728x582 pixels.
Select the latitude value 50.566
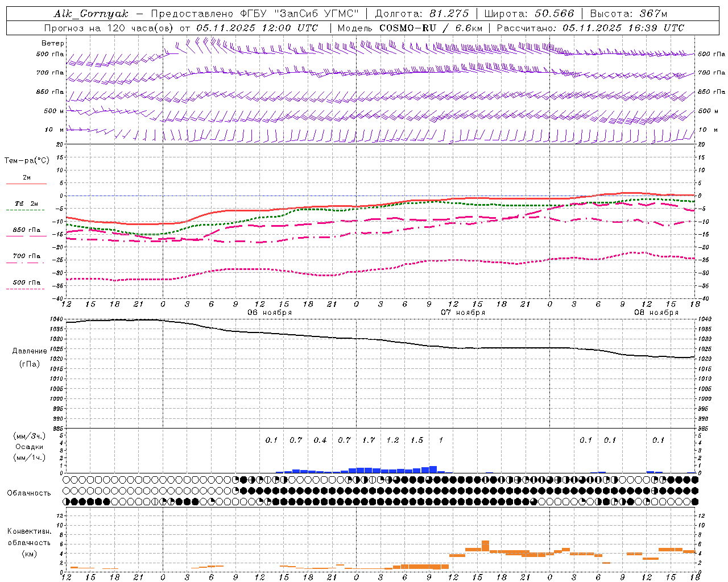[x=555, y=14]
